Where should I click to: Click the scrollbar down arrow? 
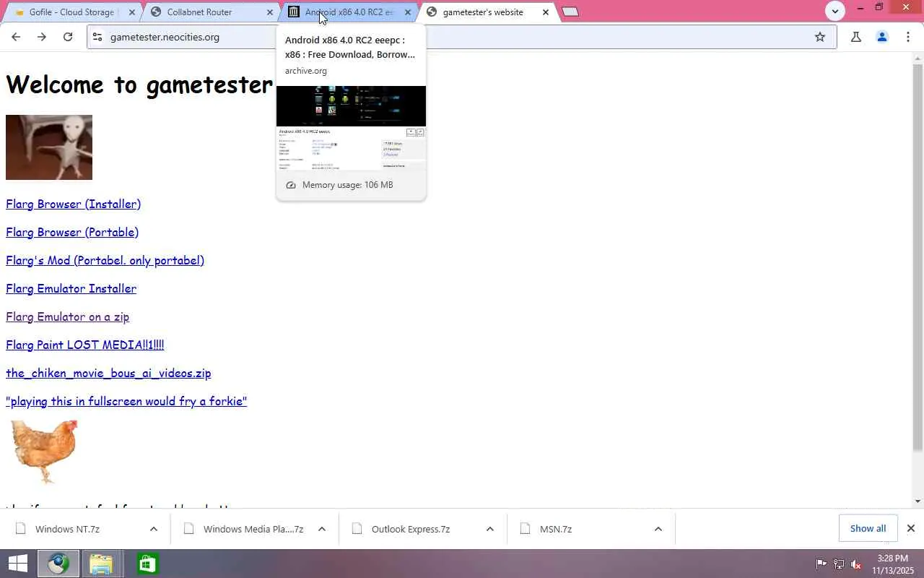point(918,501)
